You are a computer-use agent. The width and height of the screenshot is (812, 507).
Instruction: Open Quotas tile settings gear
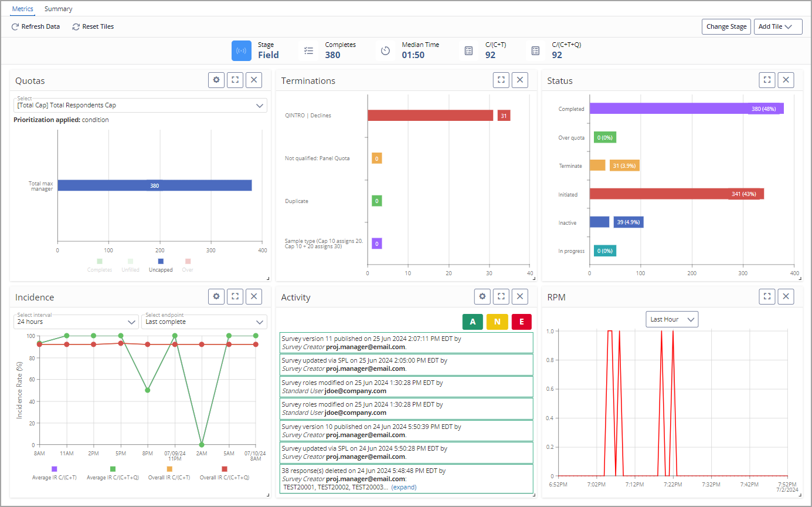click(x=216, y=80)
